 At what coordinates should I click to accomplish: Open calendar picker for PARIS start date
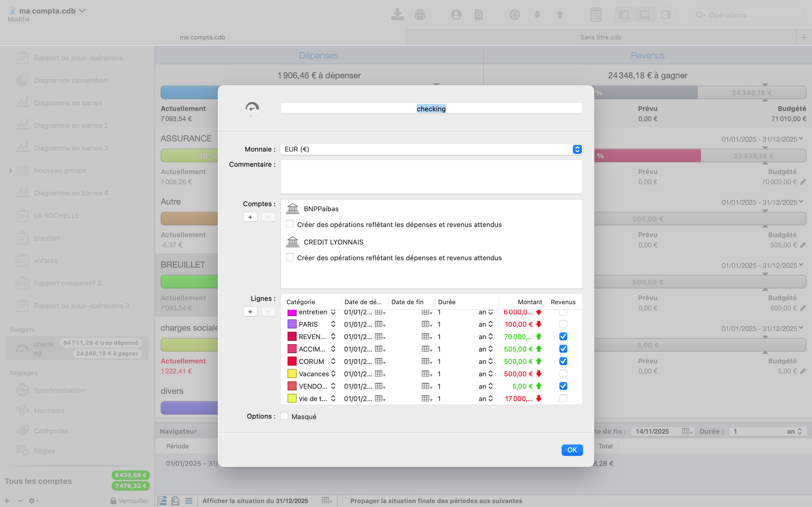380,324
